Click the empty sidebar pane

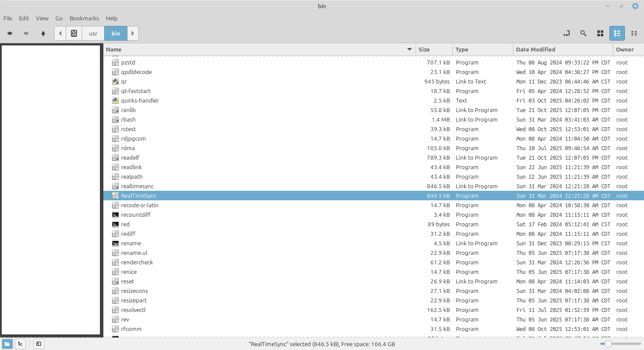[51, 190]
